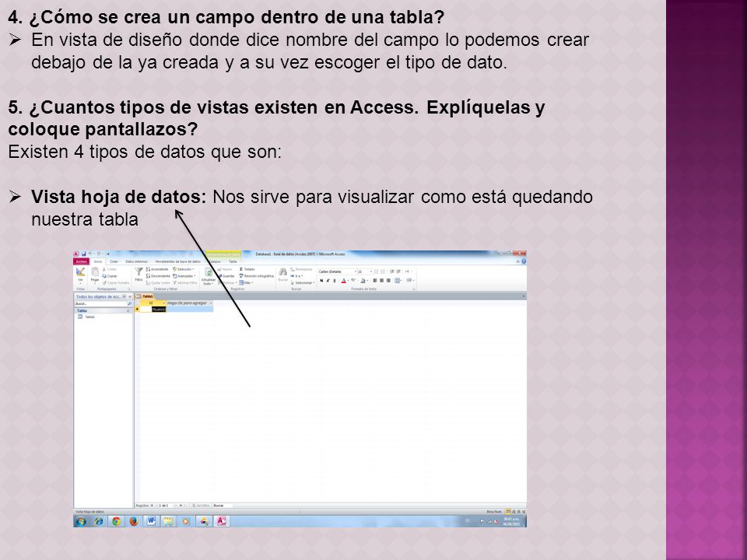Open the Ver view switcher in the ribbon
Viewport: 747px width, 560px height.
tap(80, 275)
